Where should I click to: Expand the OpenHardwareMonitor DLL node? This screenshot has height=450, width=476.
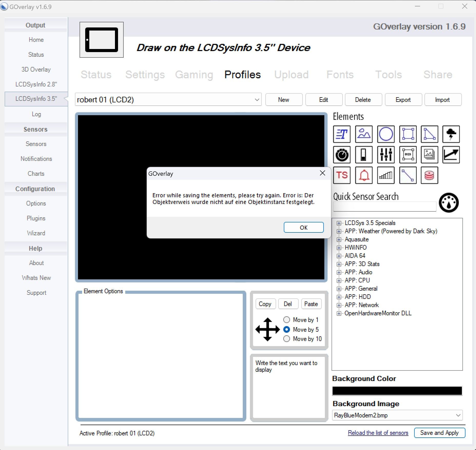click(339, 313)
